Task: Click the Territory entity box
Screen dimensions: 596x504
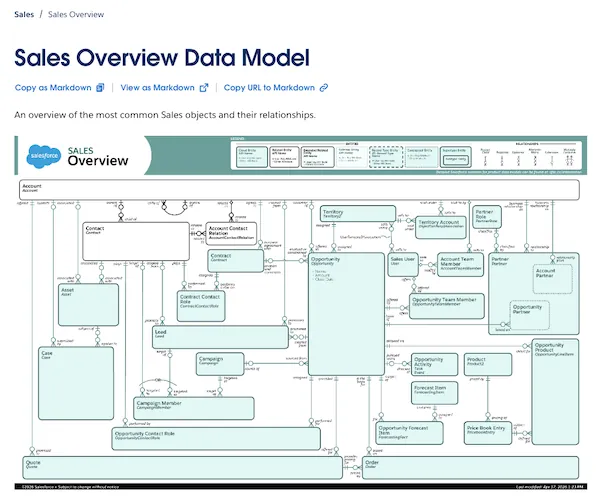Action: (x=358, y=214)
